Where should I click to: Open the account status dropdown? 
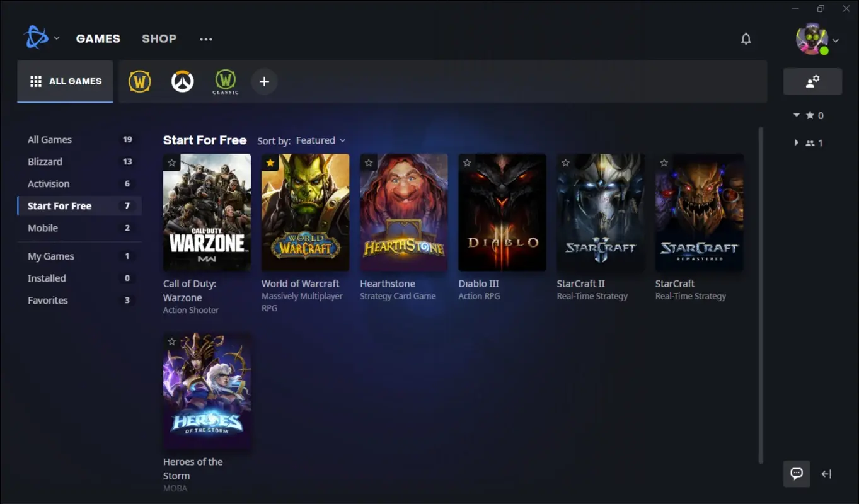(x=836, y=39)
